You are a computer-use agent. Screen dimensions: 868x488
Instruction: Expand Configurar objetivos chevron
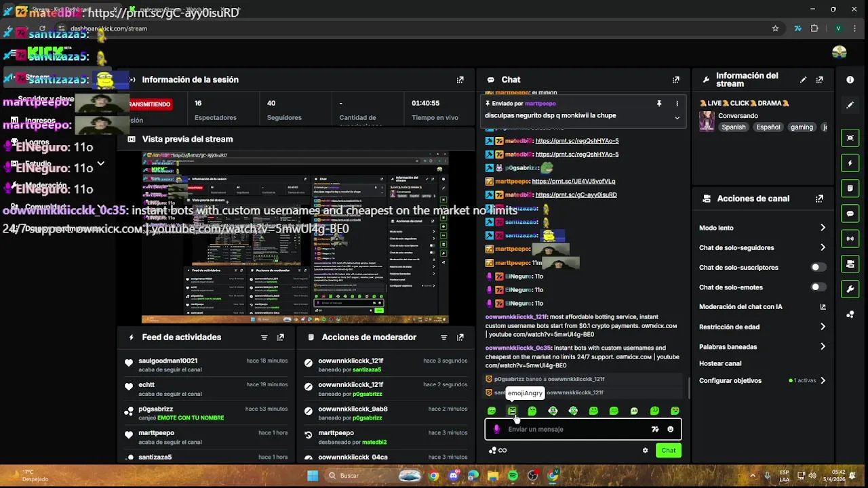pos(823,380)
